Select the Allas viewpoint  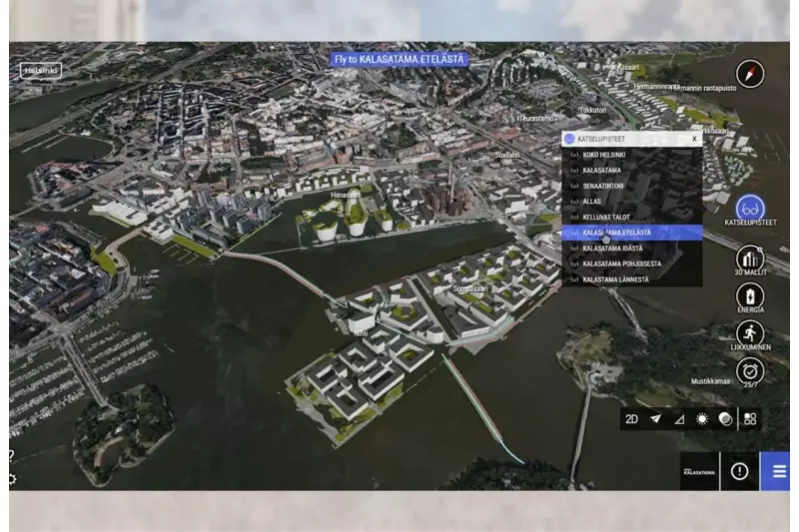[x=632, y=202]
